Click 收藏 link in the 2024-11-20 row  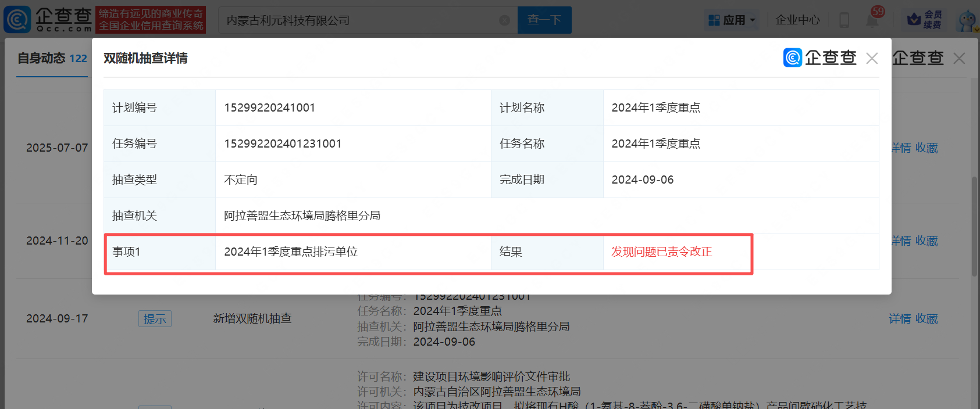(926, 241)
